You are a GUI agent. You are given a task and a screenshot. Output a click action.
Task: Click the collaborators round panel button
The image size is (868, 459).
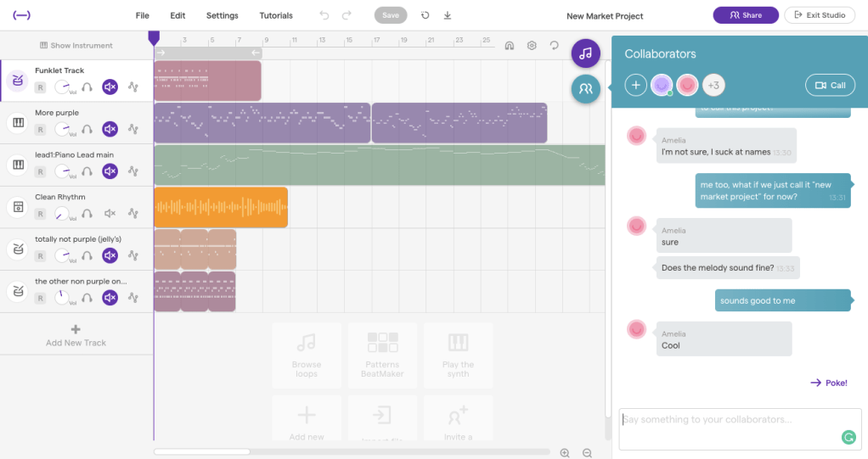point(585,87)
